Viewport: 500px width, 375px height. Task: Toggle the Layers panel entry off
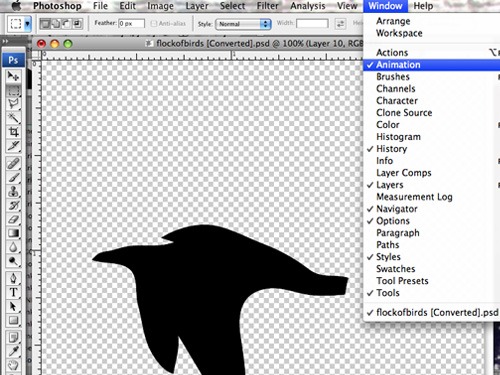click(x=432, y=185)
